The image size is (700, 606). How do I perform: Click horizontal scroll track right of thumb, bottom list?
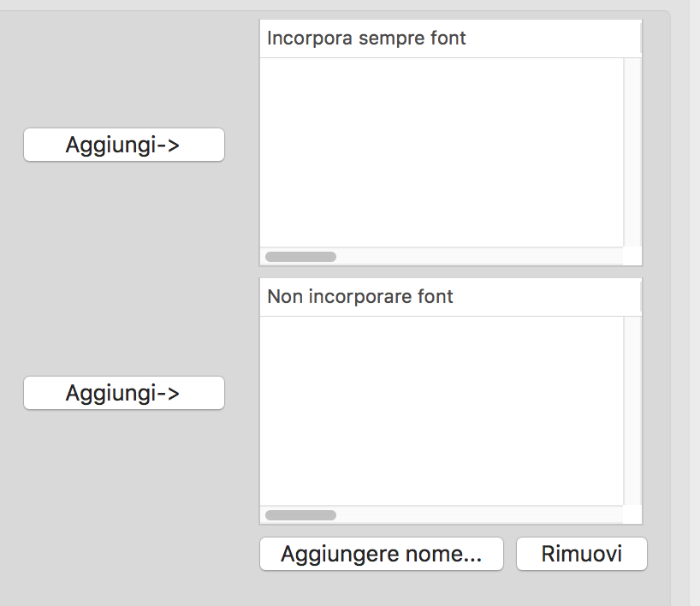coord(479,515)
